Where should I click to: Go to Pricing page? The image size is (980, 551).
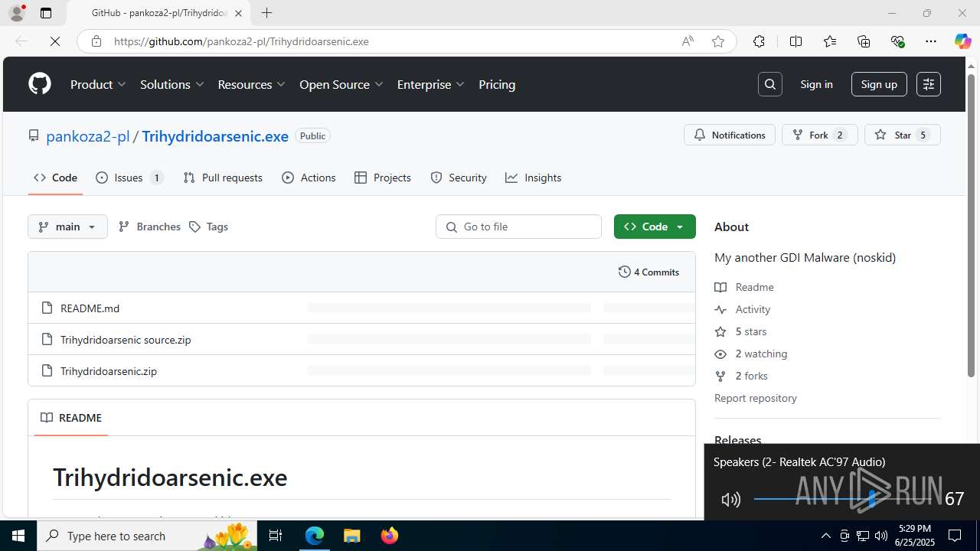tap(497, 84)
